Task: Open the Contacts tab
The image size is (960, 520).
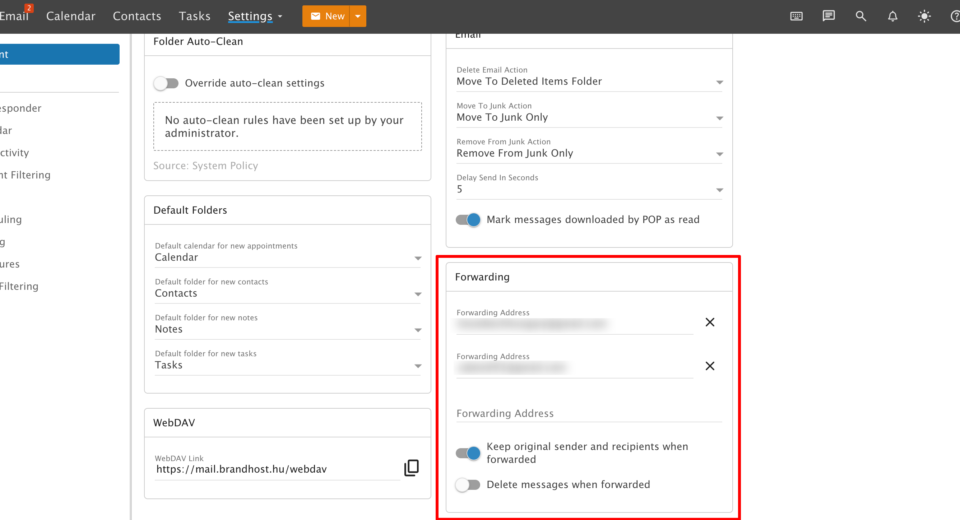Action: click(137, 16)
